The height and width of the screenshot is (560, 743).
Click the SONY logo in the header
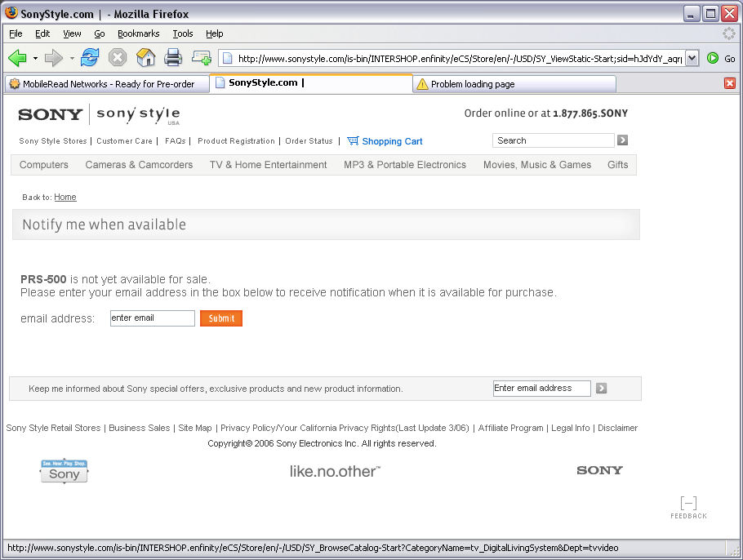pos(51,114)
